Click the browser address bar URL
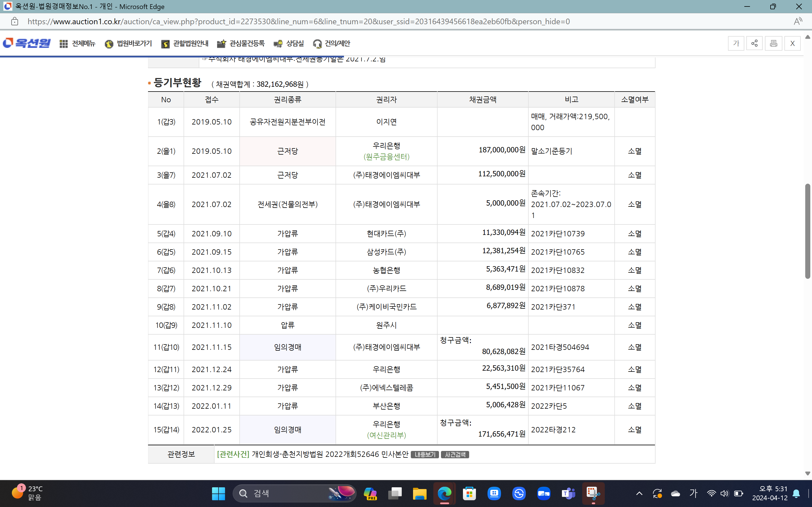Image resolution: width=812 pixels, height=507 pixels. (x=299, y=21)
